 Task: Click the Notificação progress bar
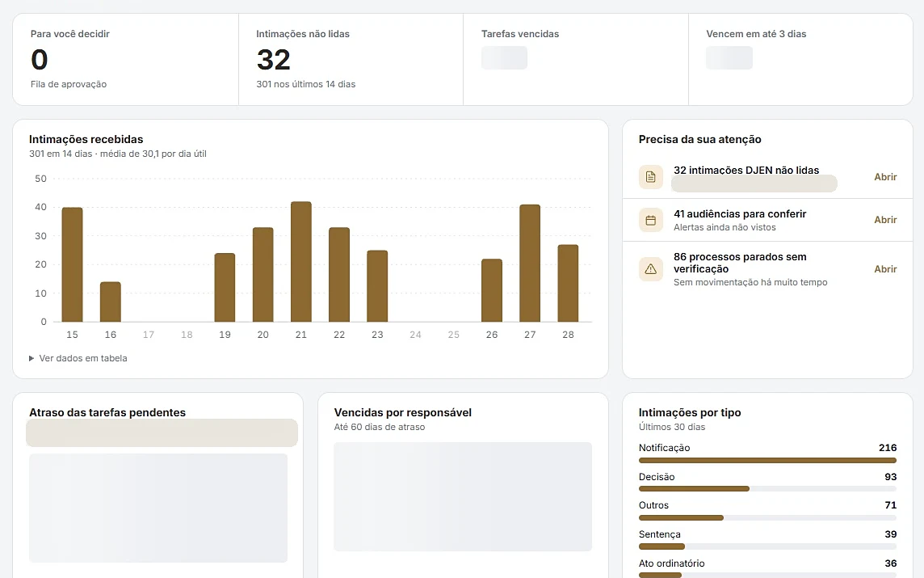767,460
